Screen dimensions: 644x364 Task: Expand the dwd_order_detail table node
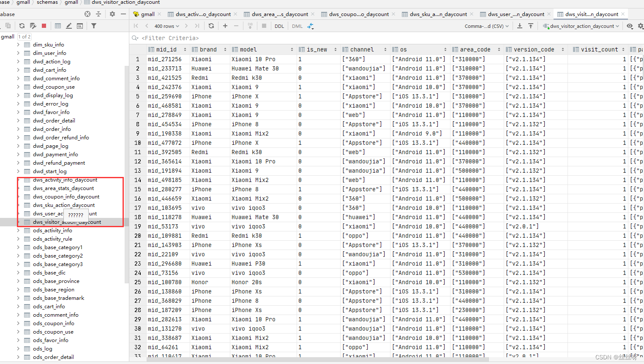[x=18, y=120]
